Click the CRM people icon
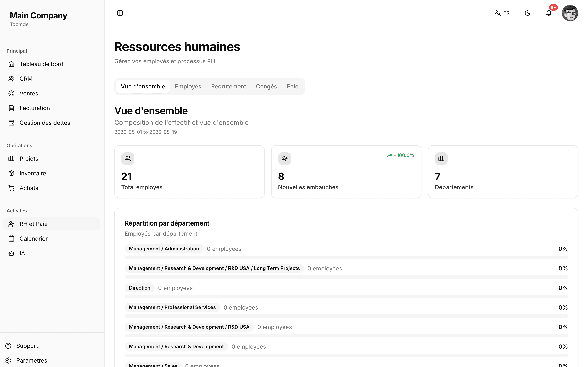 [11, 79]
